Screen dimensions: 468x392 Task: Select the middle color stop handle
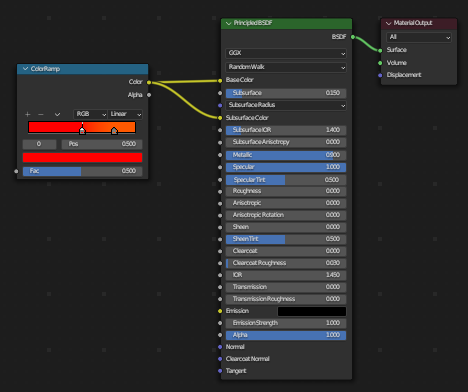point(82,131)
